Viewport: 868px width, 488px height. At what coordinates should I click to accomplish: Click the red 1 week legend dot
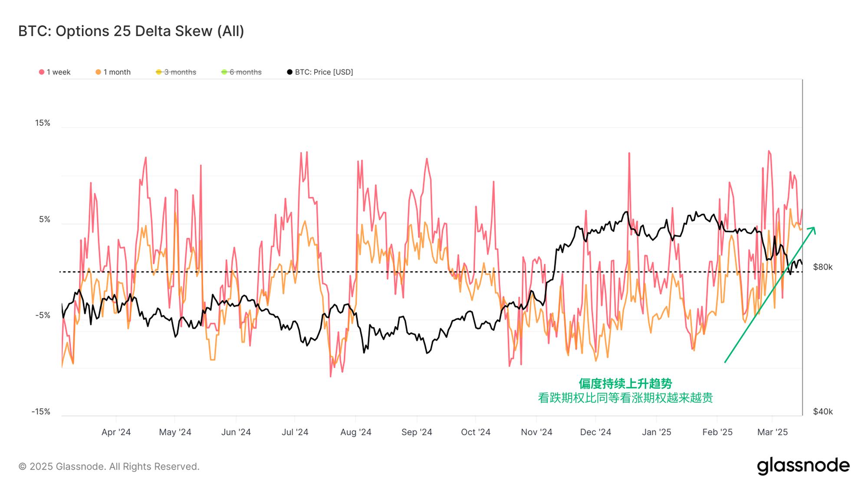(42, 72)
